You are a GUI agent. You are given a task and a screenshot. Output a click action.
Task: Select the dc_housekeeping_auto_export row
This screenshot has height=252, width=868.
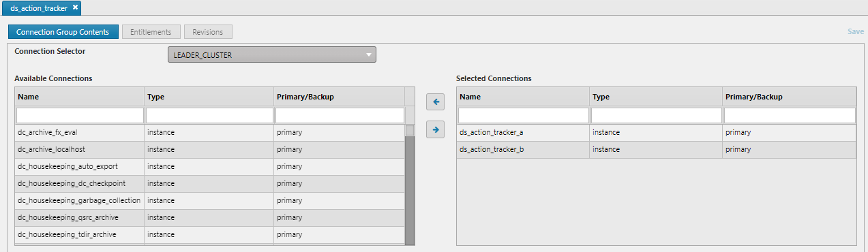pyautogui.click(x=209, y=167)
